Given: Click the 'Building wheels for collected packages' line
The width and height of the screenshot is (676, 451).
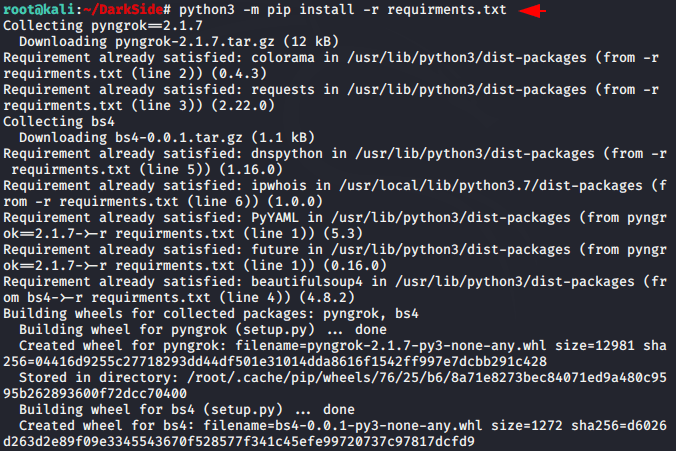Looking at the screenshot, I should tap(211, 313).
